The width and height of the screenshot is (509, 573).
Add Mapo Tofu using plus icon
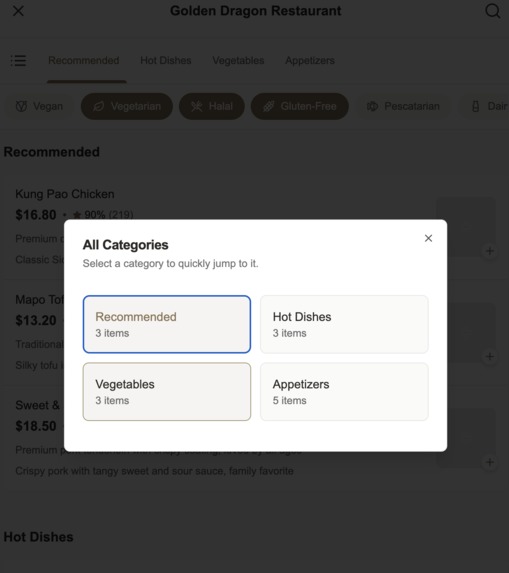(x=490, y=357)
